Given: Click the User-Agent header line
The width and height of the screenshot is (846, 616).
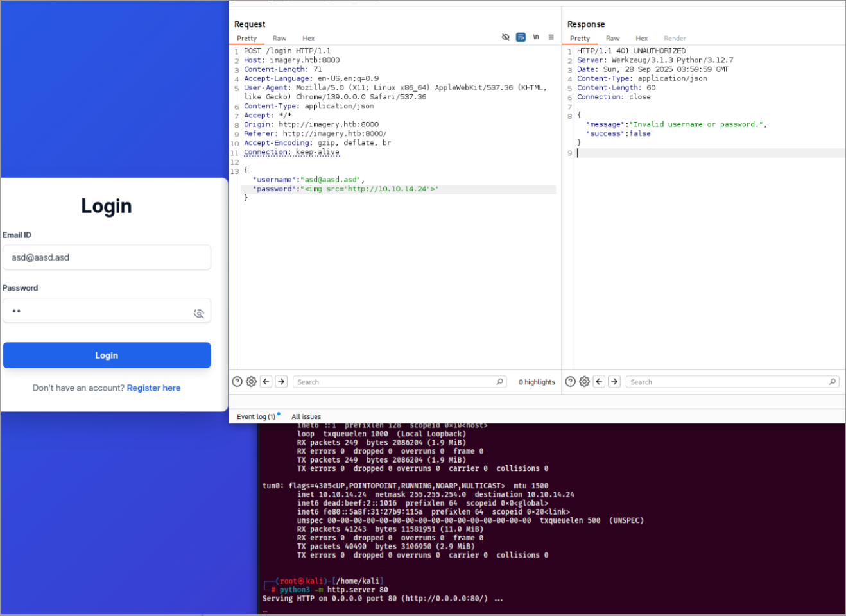Looking at the screenshot, I should pyautogui.click(x=395, y=92).
